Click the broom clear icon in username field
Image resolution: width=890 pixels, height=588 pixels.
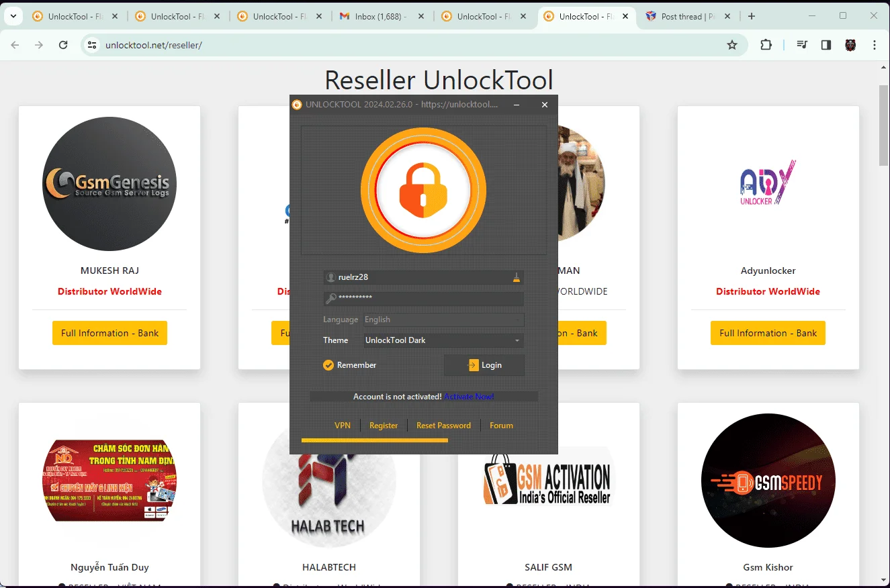[x=517, y=277]
